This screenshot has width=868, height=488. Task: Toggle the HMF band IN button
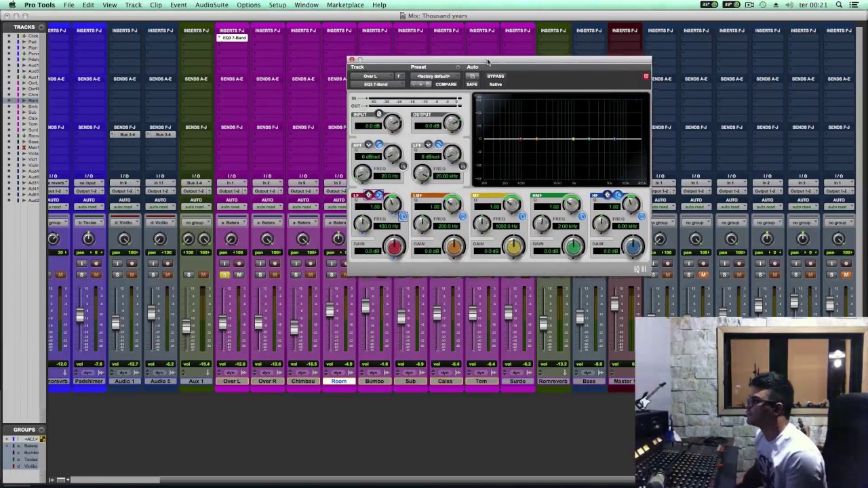(x=582, y=217)
